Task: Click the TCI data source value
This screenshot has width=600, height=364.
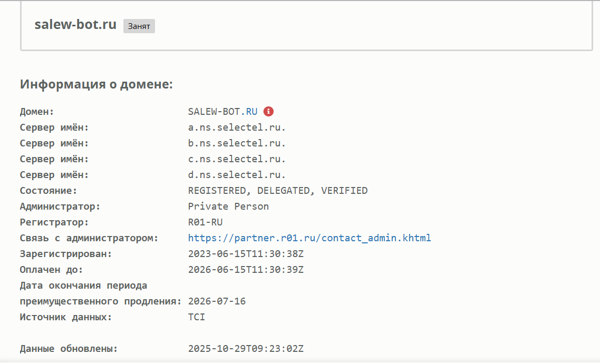Action: click(x=197, y=317)
